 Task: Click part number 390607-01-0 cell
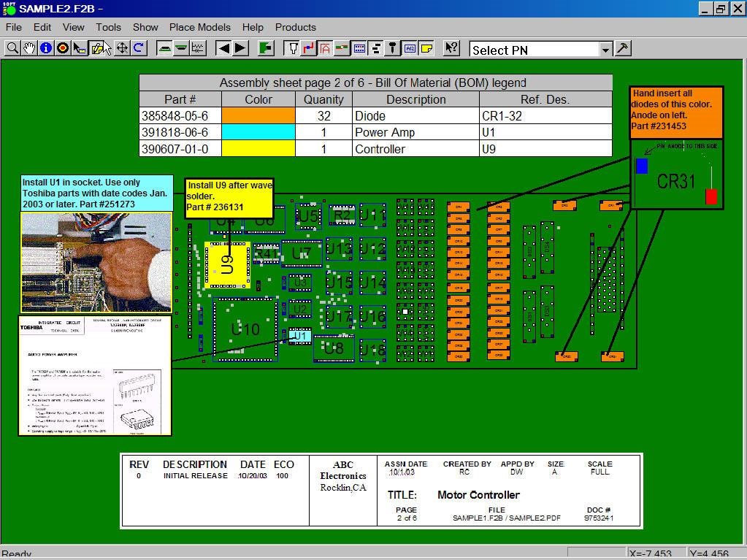tap(180, 148)
